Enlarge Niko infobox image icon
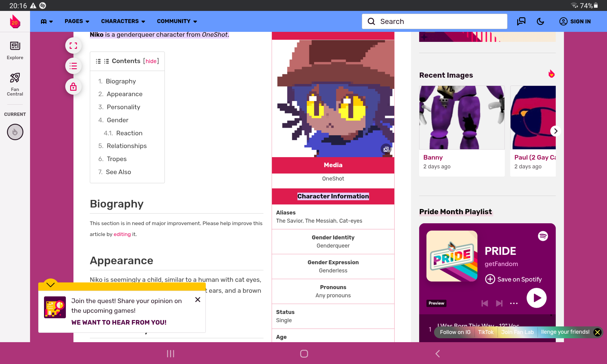607x364 pixels. point(386,149)
